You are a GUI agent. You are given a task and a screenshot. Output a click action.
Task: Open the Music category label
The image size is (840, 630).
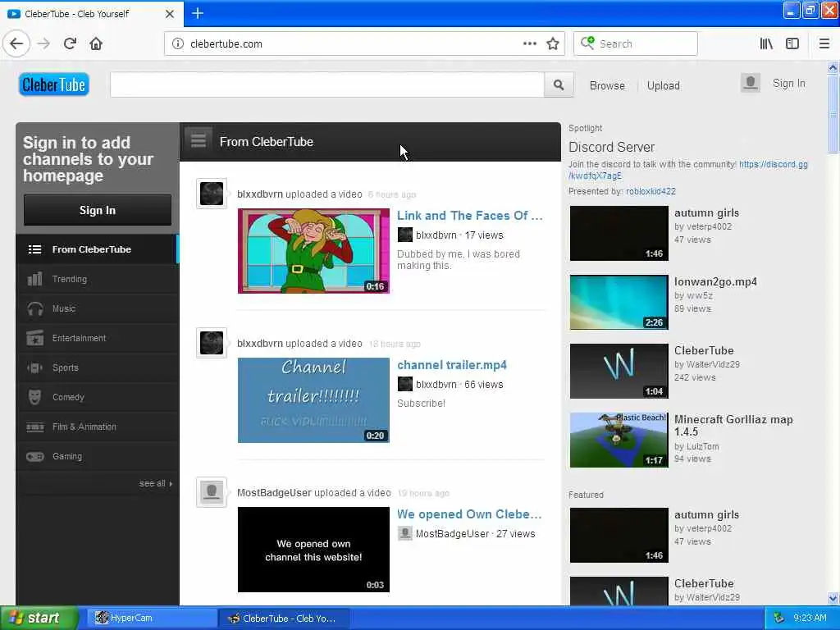[x=64, y=308]
